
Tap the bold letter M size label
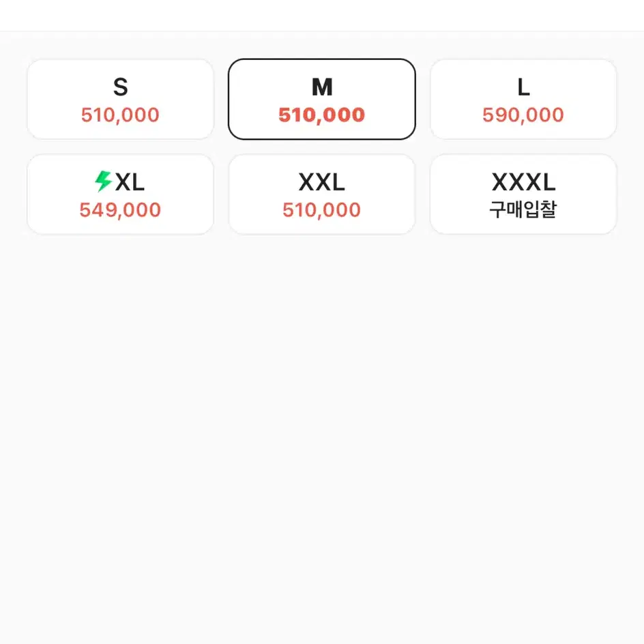[322, 87]
